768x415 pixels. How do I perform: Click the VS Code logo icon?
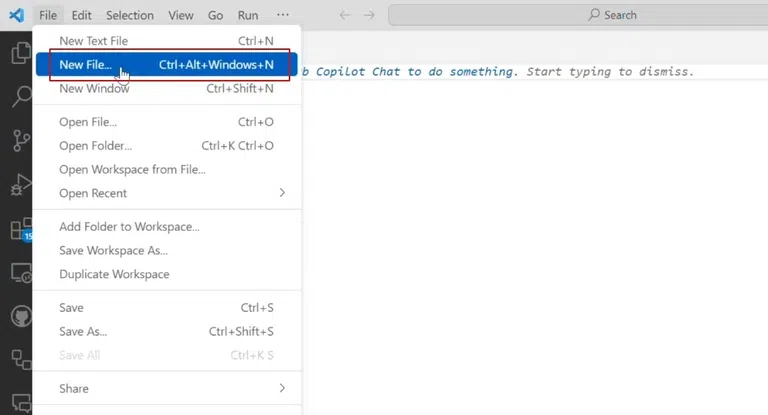click(16, 15)
